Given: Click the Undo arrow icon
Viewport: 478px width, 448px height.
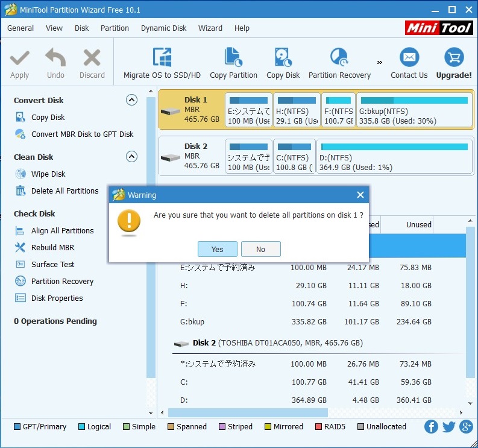Looking at the screenshot, I should [x=55, y=57].
